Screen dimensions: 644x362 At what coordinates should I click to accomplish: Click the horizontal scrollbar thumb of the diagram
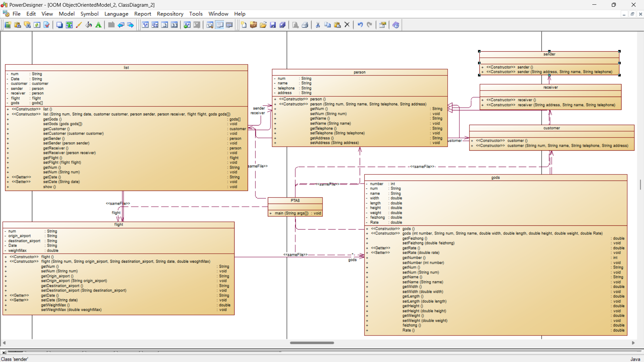pyautogui.click(x=312, y=343)
